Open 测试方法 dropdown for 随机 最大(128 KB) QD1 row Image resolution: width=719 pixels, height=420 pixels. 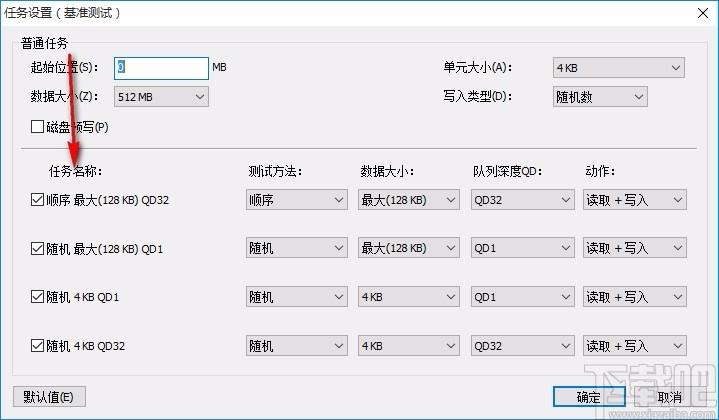click(297, 248)
